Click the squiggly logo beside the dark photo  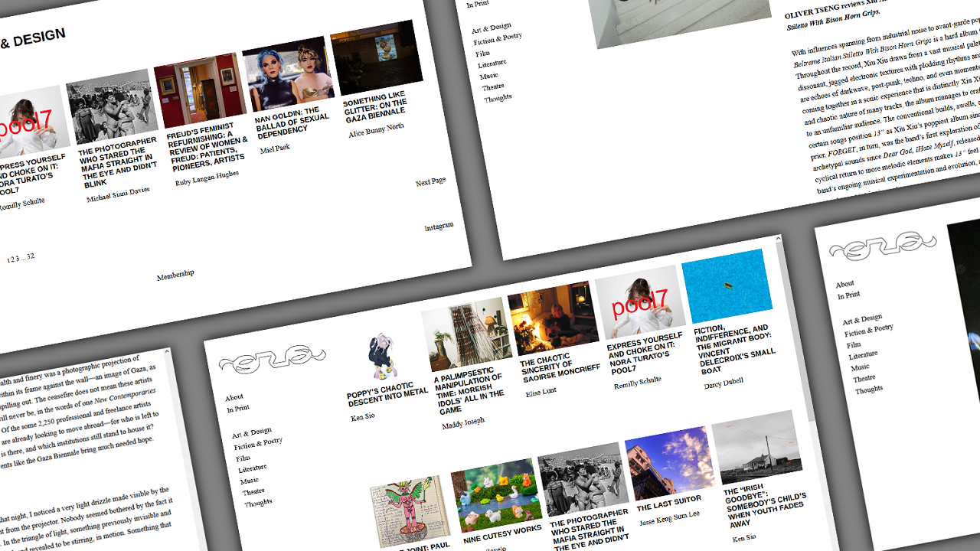(x=883, y=246)
